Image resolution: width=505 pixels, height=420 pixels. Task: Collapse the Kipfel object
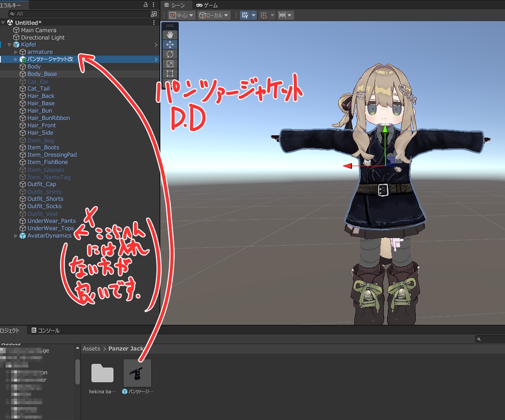9,45
